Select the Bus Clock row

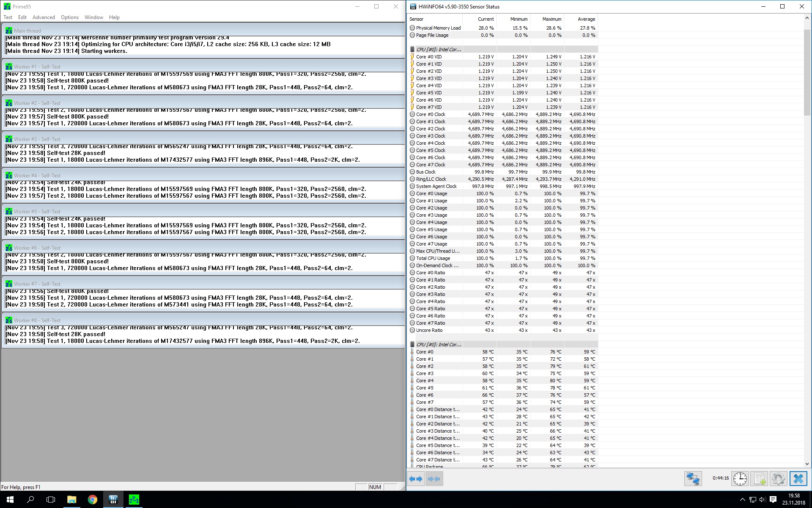[502, 172]
